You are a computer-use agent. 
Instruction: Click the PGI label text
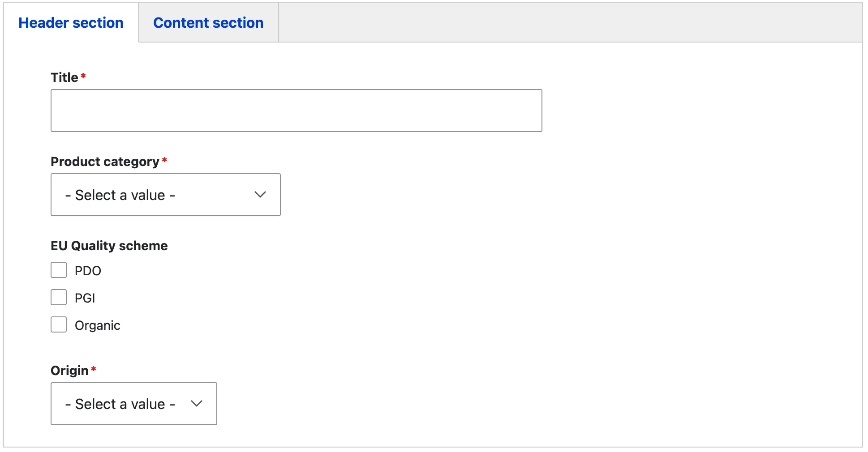(85, 298)
